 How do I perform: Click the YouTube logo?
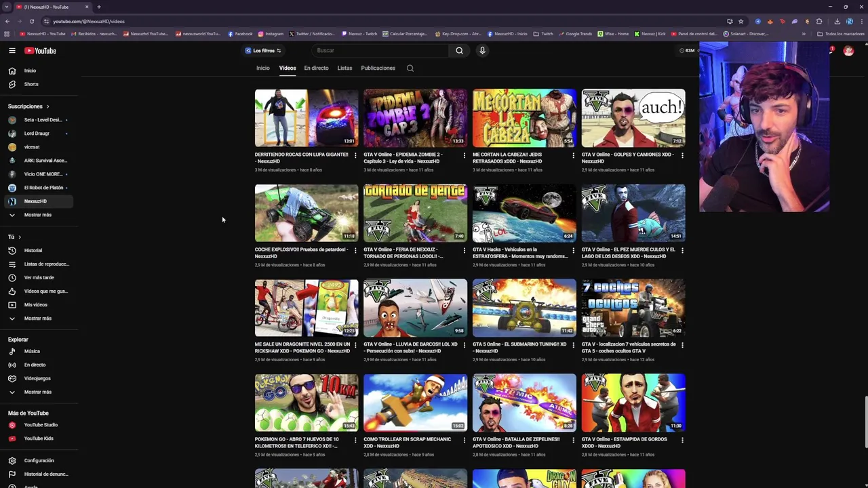tap(40, 51)
